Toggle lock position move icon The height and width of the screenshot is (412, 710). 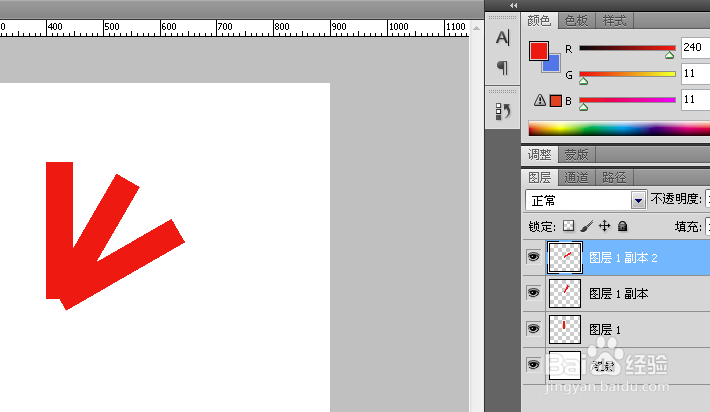pyautogui.click(x=604, y=225)
